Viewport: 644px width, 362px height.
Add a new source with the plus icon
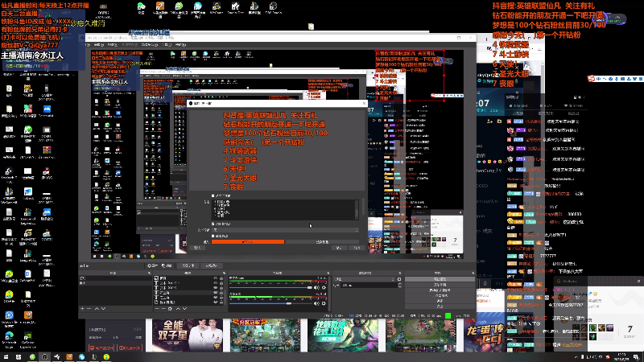tap(157, 308)
